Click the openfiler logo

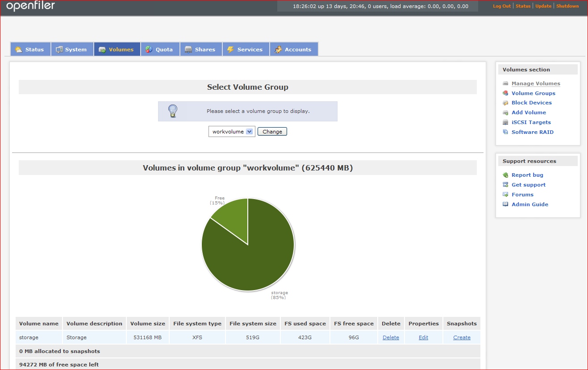[30, 6]
